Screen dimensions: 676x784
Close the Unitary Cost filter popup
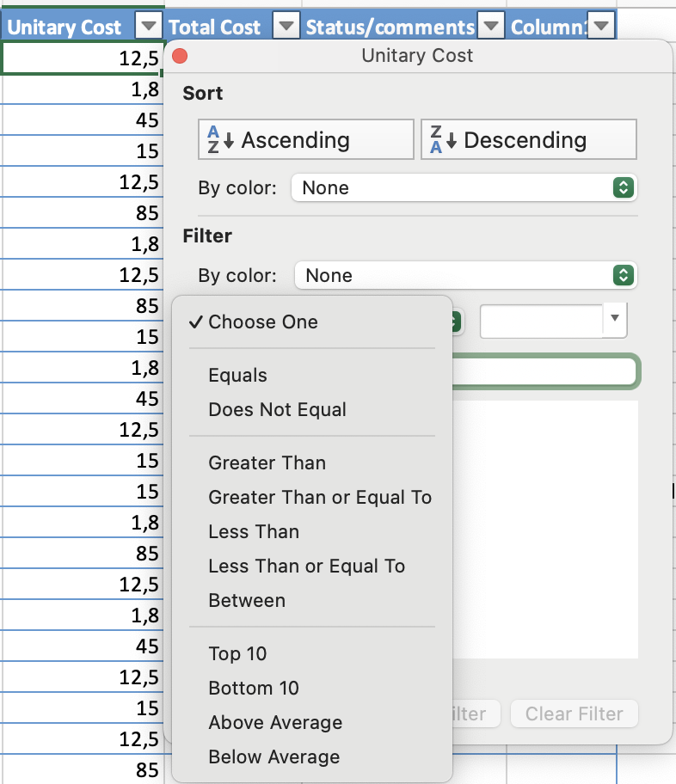[x=180, y=57]
